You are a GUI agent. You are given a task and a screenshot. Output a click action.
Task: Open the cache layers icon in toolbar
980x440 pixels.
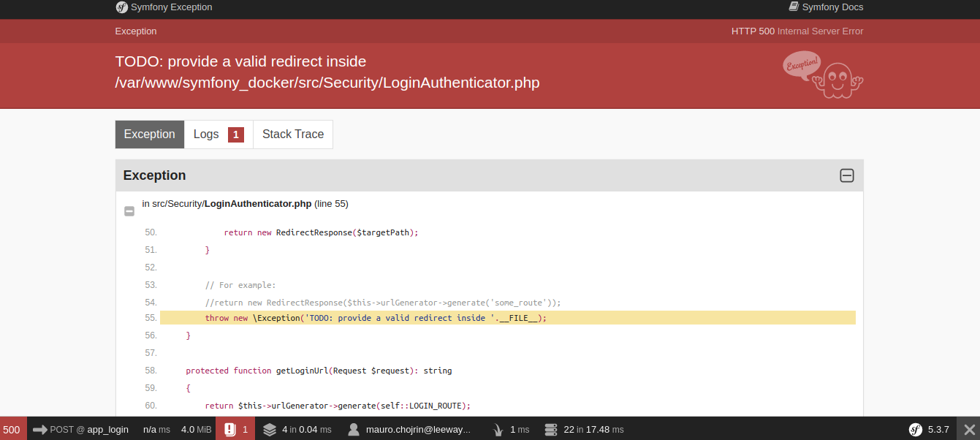pyautogui.click(x=270, y=429)
